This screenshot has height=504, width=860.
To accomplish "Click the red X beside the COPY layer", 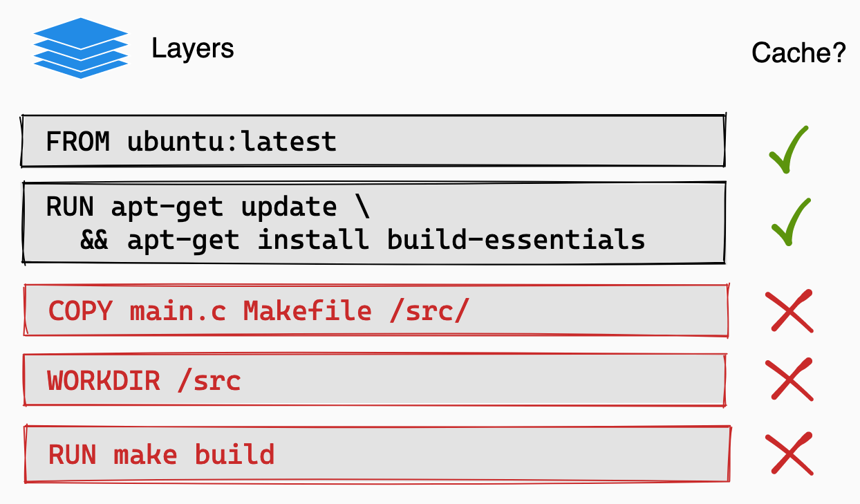I will pyautogui.click(x=789, y=312).
